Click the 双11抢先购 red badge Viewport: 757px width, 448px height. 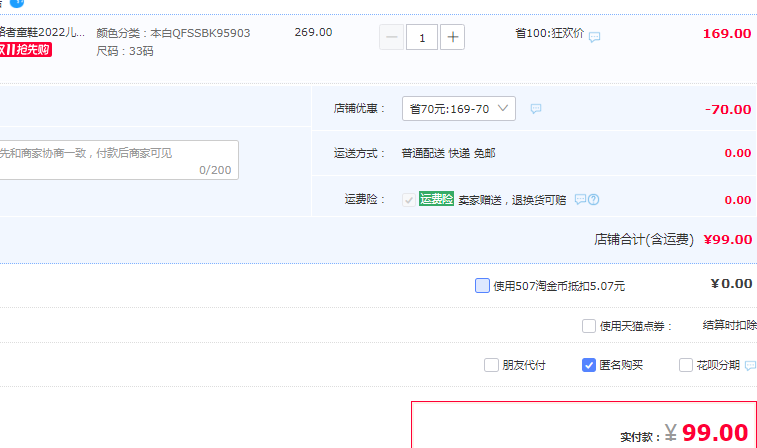[x=26, y=50]
